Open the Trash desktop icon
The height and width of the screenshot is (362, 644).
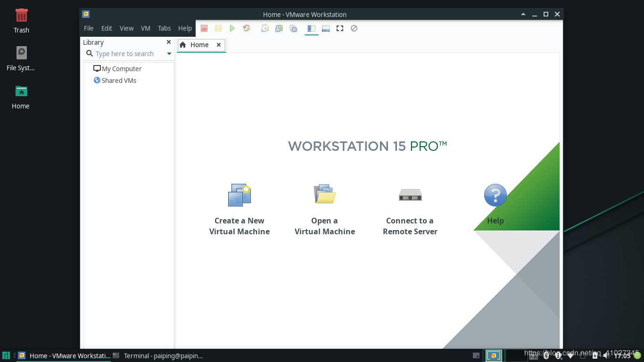pos(21,21)
